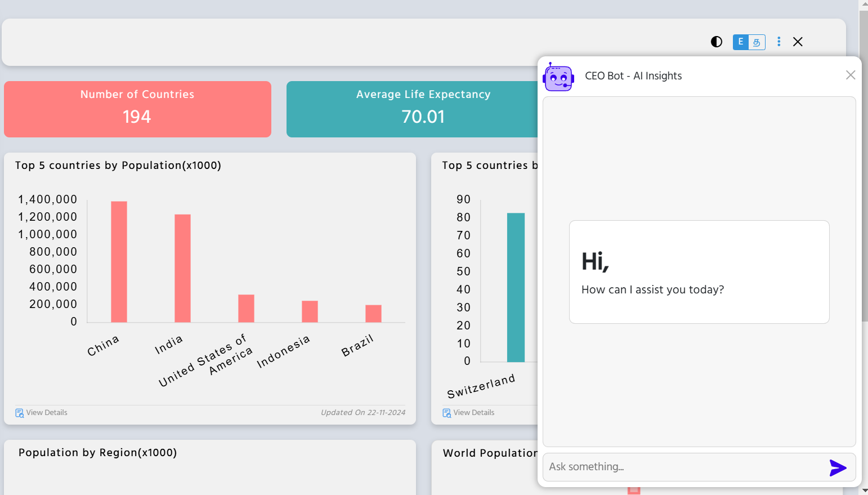Open the CEO Bot robot avatar icon
This screenshot has height=495, width=868.
pos(558,77)
